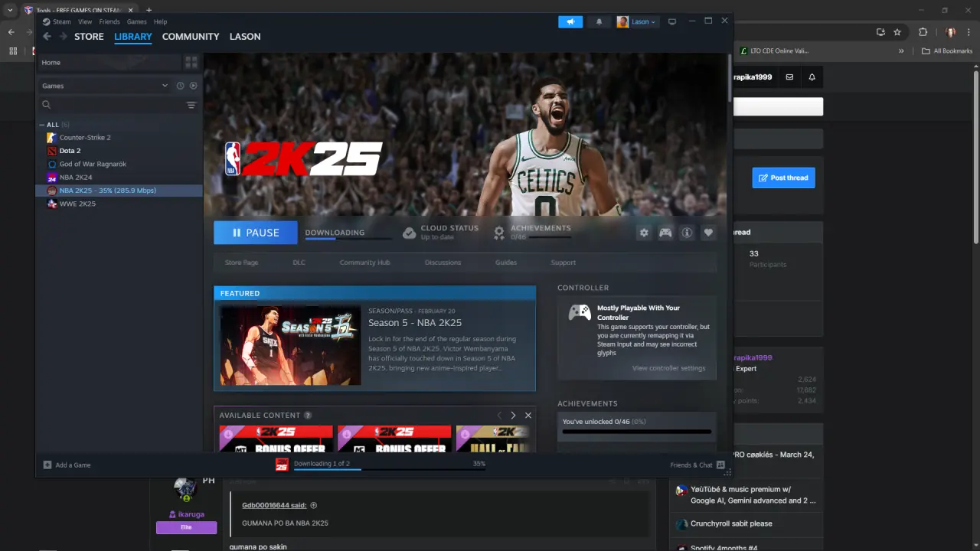980x551 pixels.
Task: Click Steam's forward navigation arrow
Action: (63, 37)
